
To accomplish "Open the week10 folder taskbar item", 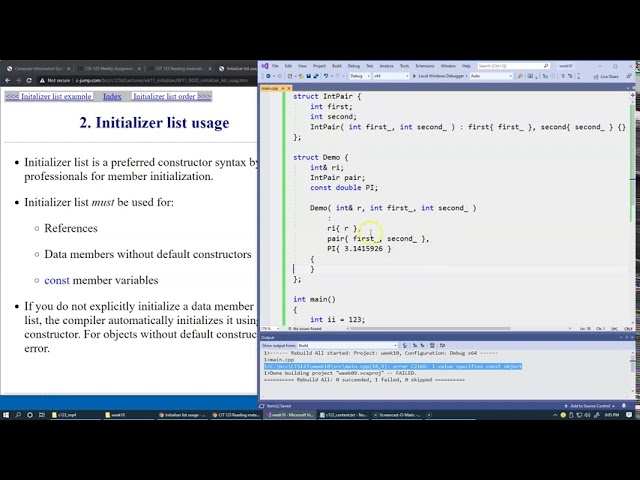I will pyautogui.click(x=128, y=415).
